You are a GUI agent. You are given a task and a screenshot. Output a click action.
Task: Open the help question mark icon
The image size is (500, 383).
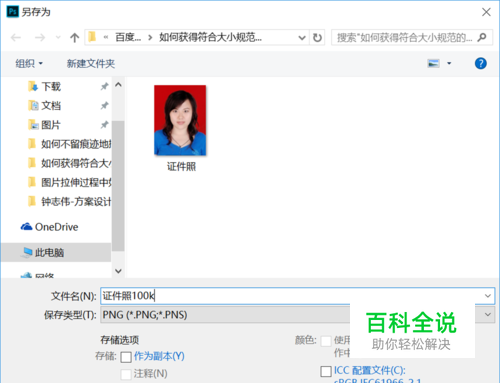(x=481, y=63)
